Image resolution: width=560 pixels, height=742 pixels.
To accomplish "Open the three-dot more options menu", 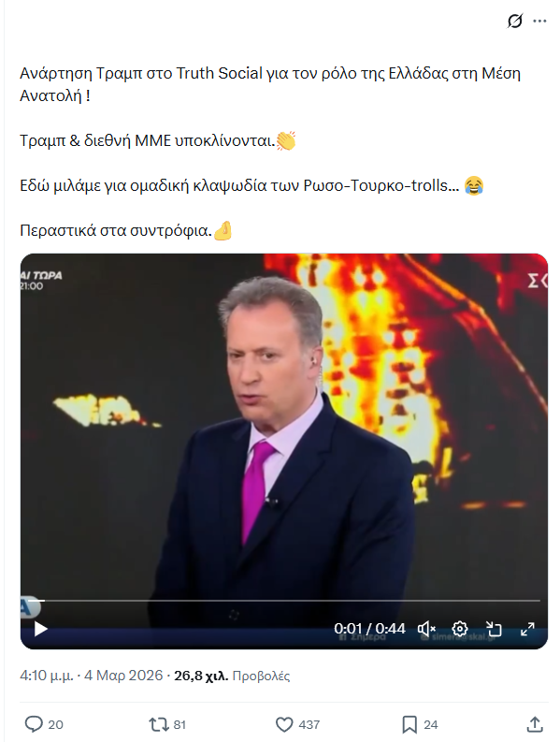I will (539, 22).
